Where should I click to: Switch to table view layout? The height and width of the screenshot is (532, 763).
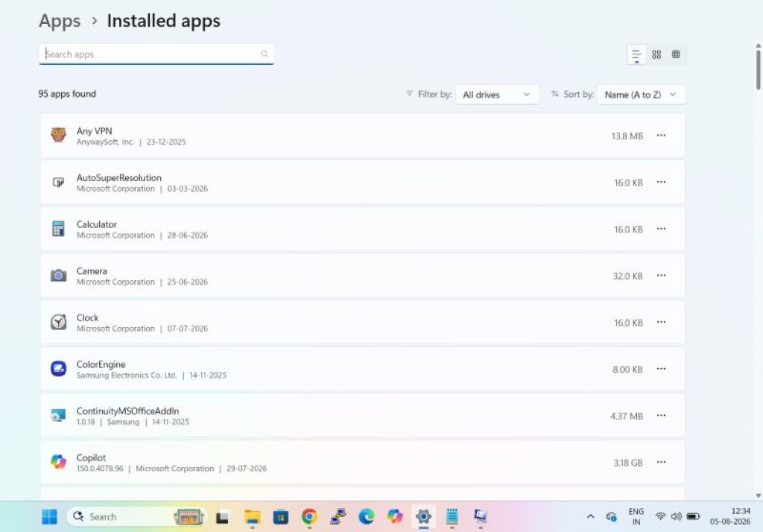[676, 54]
